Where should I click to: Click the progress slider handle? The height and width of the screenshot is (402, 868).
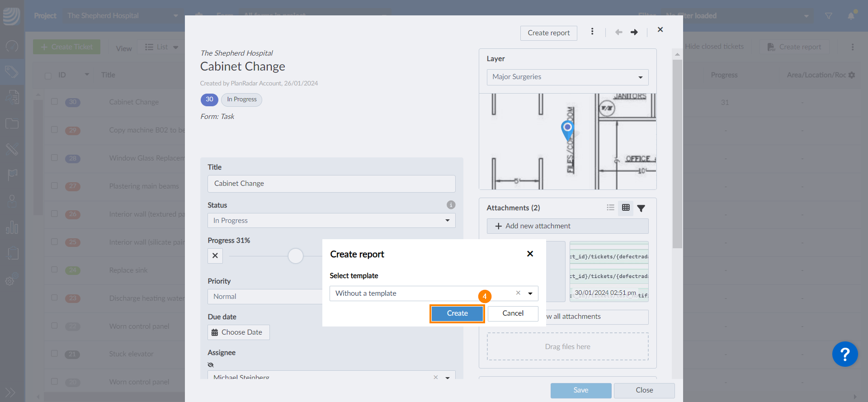point(296,256)
